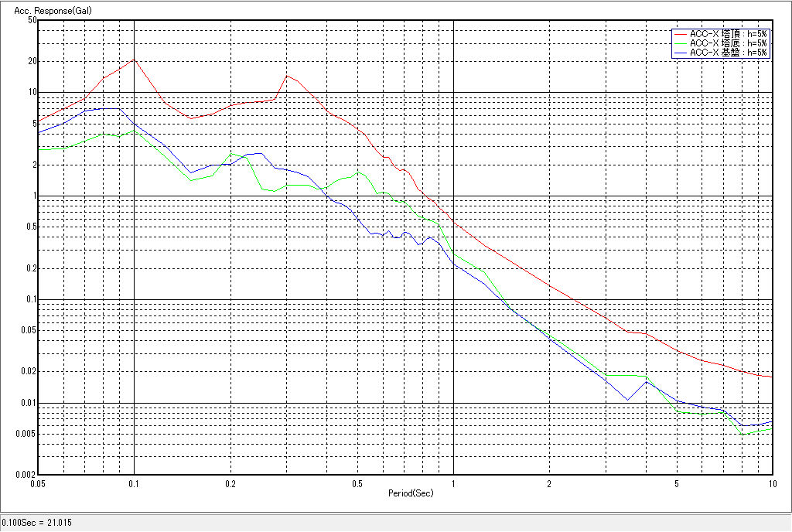Click the green curve bump at 0.5 sec

pyautogui.click(x=357, y=172)
